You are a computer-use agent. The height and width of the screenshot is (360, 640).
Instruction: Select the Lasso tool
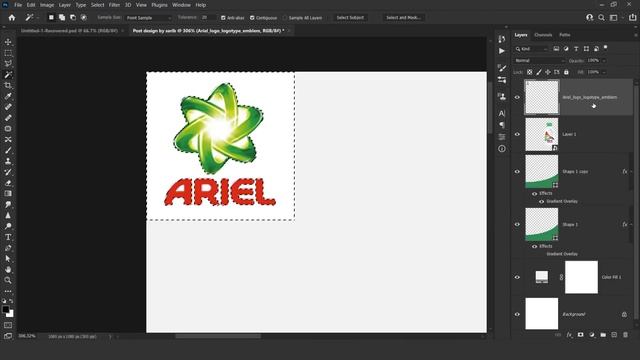pos(8,64)
